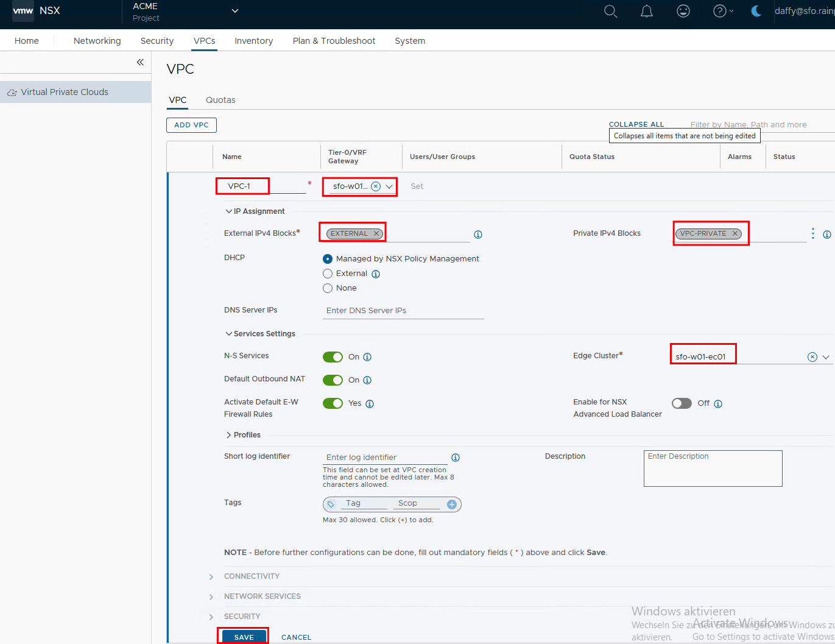Open the notifications bell
The width and height of the screenshot is (835, 644).
(647, 12)
